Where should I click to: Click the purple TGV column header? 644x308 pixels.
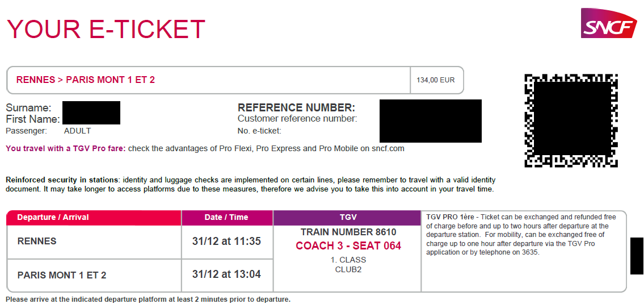point(347,218)
